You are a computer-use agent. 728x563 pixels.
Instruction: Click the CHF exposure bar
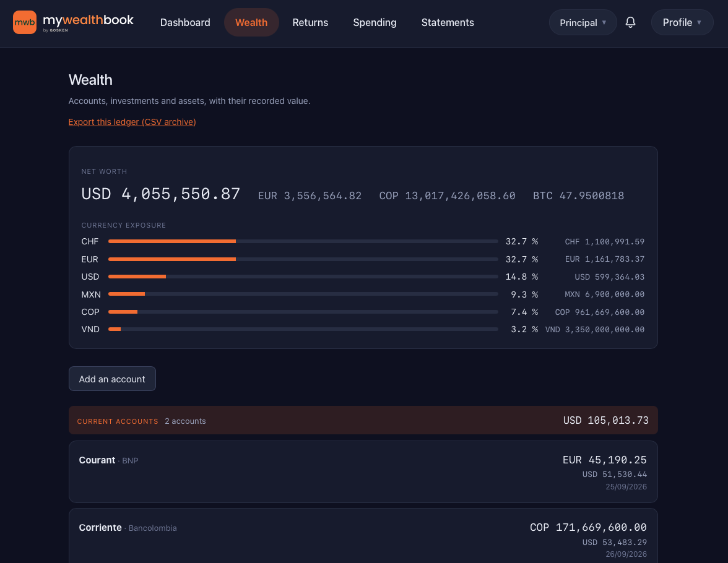tap(303, 241)
